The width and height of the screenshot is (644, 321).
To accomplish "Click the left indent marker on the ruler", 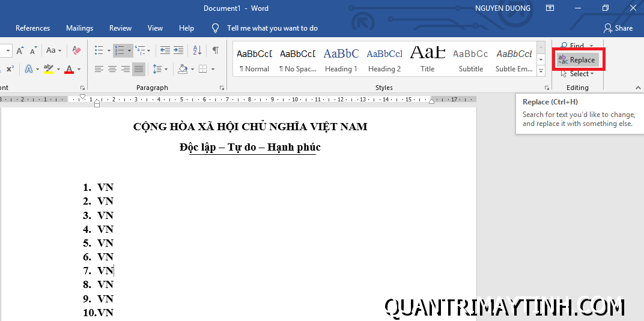I will [x=97, y=104].
